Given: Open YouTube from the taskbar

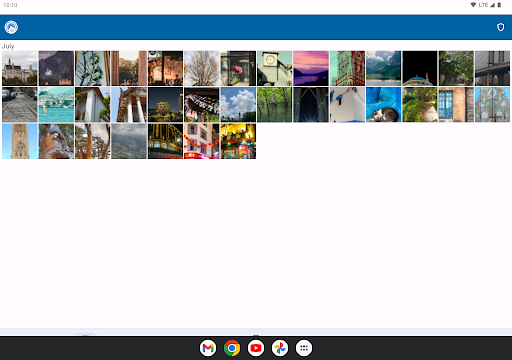Looking at the screenshot, I should tap(256, 348).
